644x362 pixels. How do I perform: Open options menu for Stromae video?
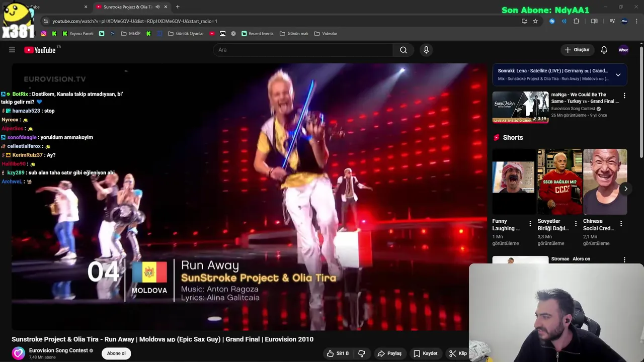pyautogui.click(x=624, y=260)
